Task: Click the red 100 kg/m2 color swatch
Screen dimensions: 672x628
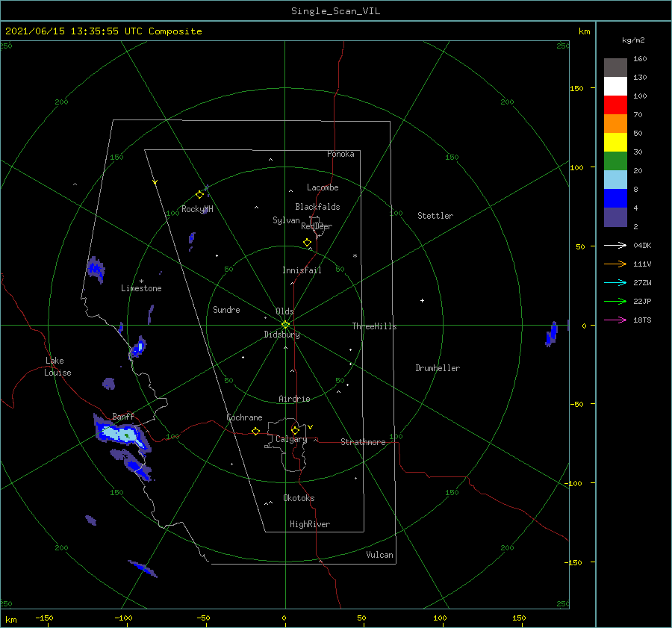Action: tap(615, 105)
